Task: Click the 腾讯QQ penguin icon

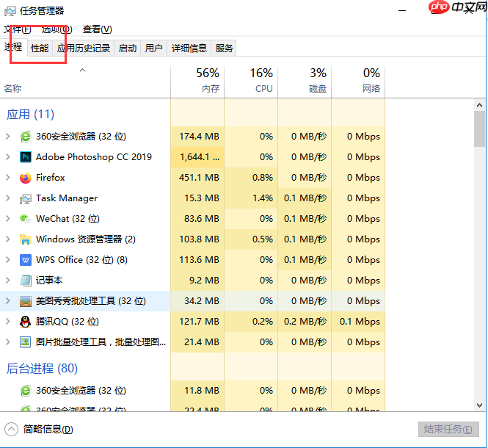Action: [26, 322]
